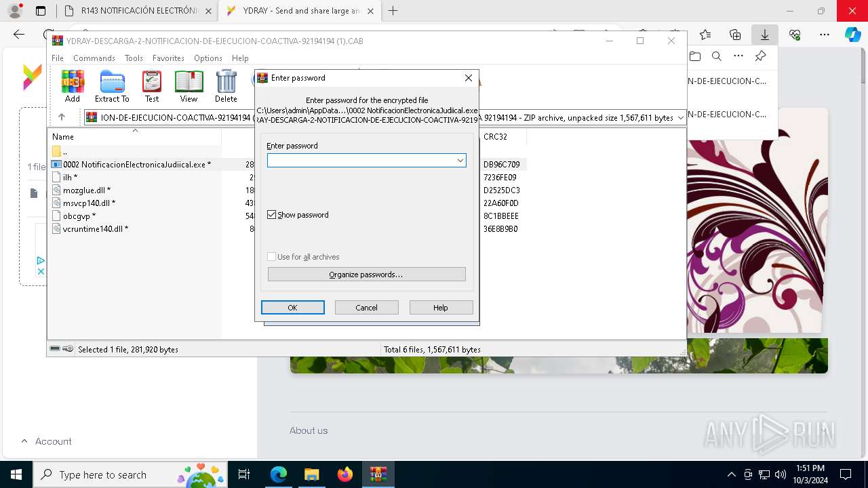Click the Extract To toolbar icon
The image size is (868, 488).
tap(112, 86)
